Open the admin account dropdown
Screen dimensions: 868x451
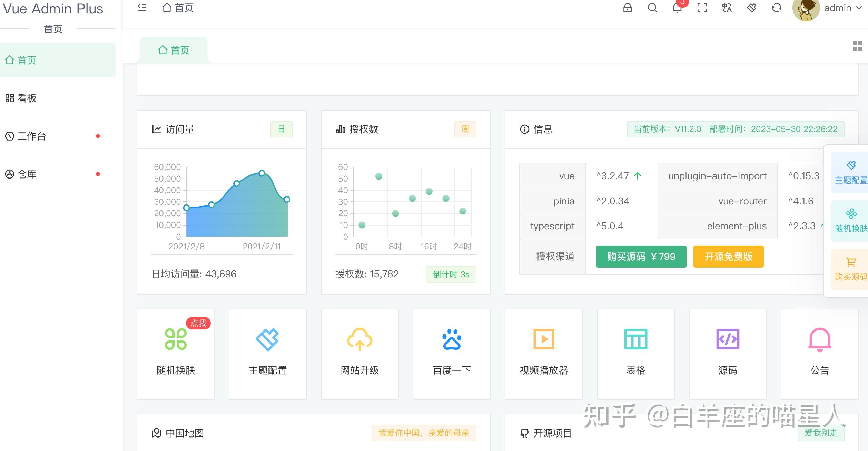tap(839, 8)
